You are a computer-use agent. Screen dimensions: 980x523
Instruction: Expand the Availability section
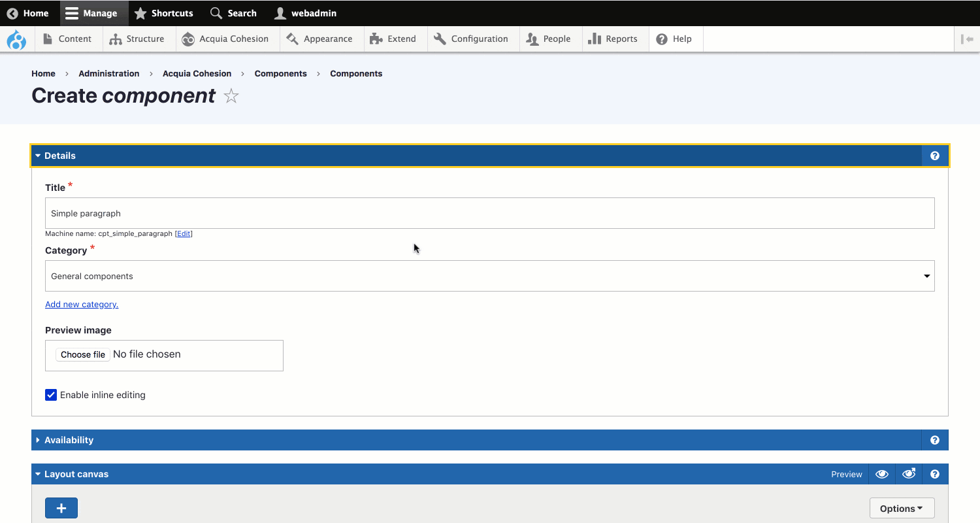[69, 440]
